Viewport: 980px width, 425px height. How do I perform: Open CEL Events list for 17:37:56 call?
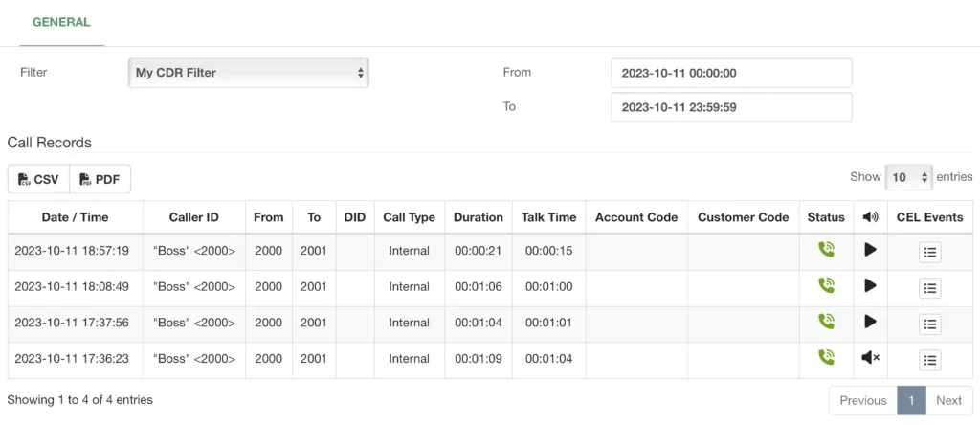(x=929, y=324)
